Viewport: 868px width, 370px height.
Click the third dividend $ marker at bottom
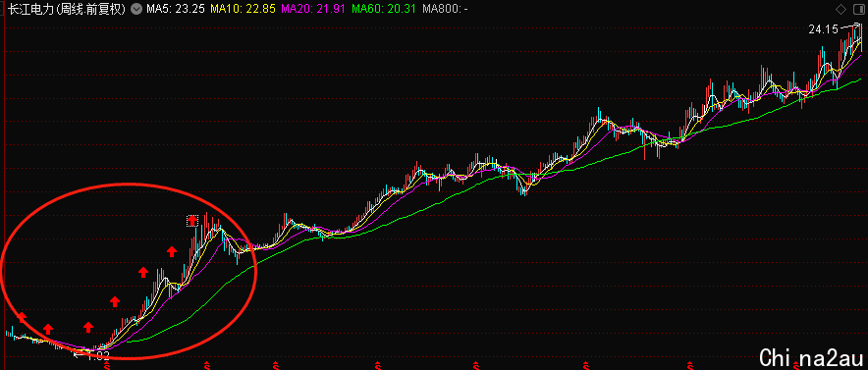(276, 366)
